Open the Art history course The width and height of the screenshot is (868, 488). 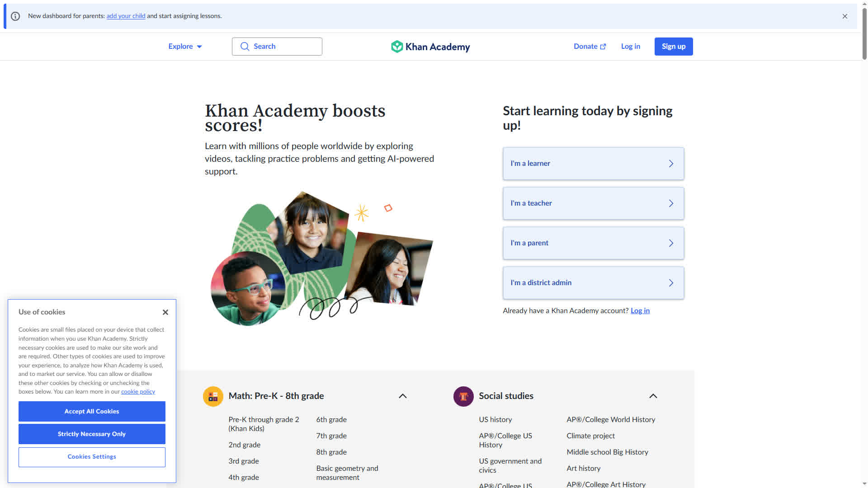pyautogui.click(x=584, y=469)
